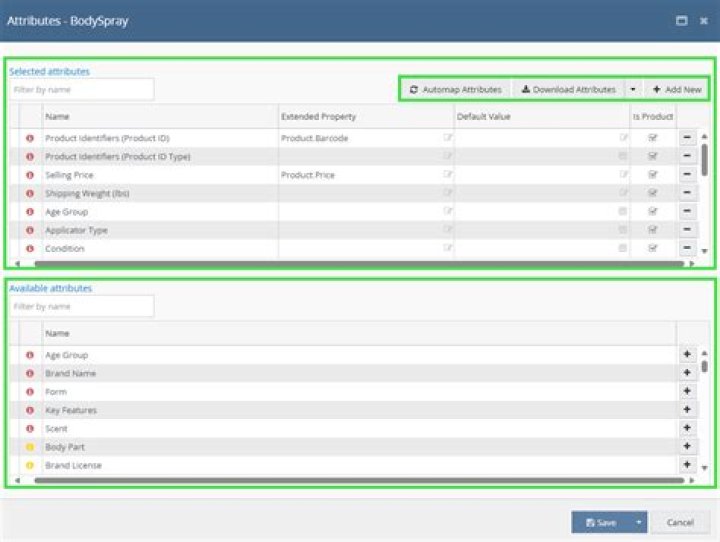720x542 pixels.
Task: Click red info icon for Brand Name
Action: coord(30,373)
